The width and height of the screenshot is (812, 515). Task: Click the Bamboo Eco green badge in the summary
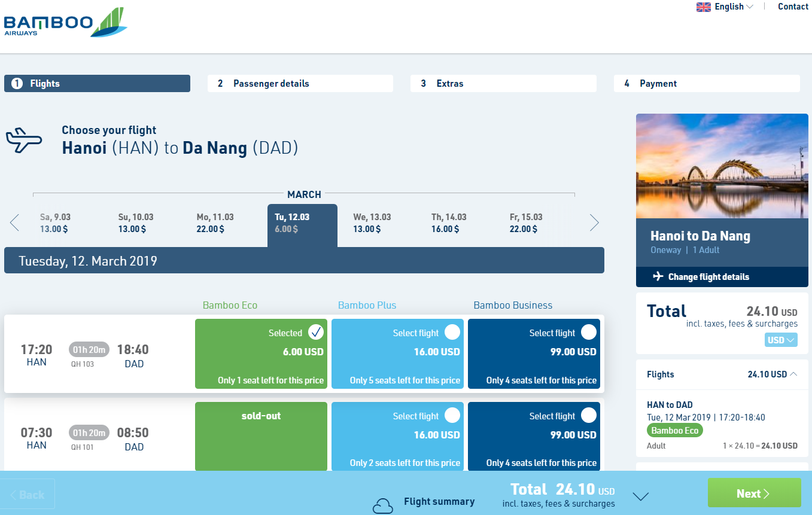click(x=674, y=430)
